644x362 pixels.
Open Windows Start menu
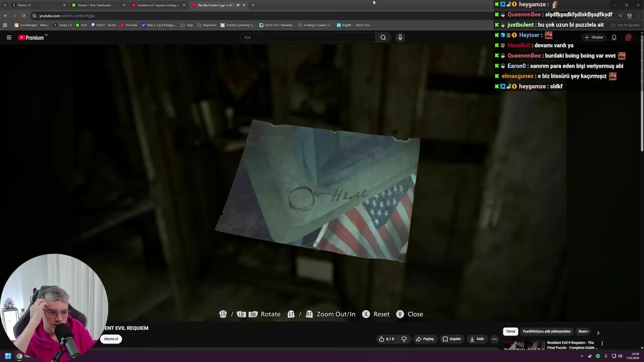pyautogui.click(x=8, y=356)
